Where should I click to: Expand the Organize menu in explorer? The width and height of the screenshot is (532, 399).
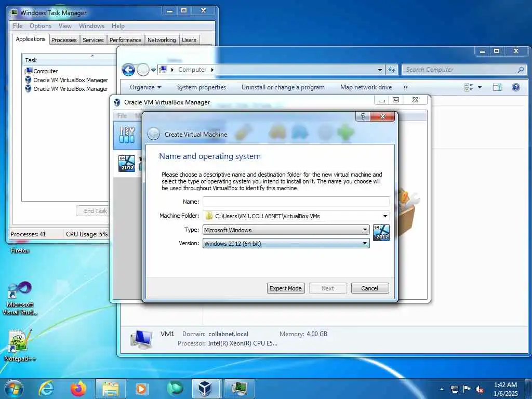145,87
